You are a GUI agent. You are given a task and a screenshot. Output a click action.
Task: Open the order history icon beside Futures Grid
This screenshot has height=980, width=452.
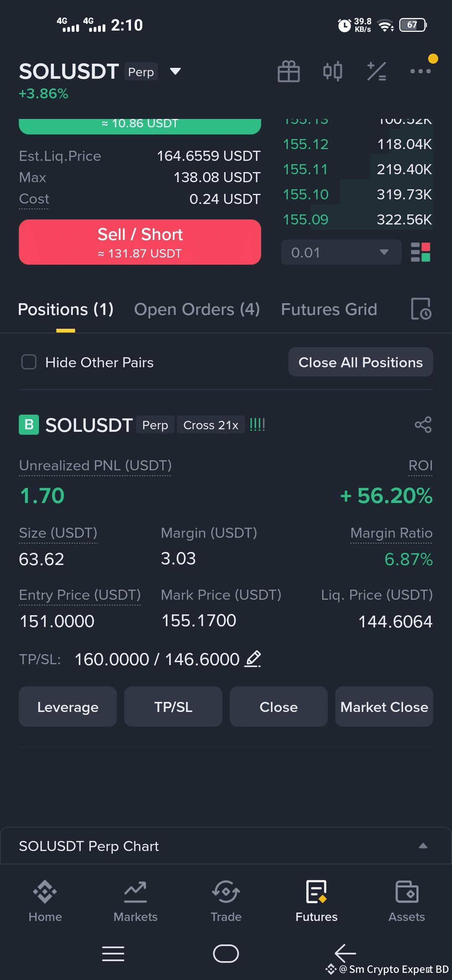[x=421, y=309]
